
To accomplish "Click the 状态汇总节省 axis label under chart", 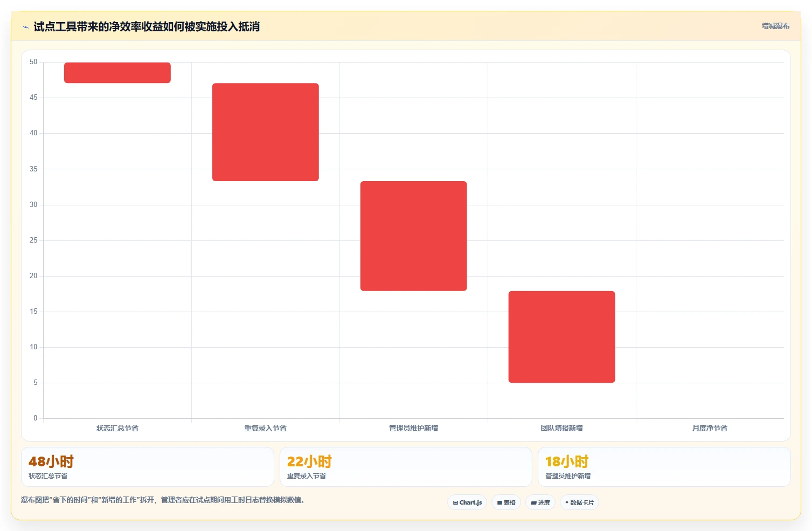I will point(117,428).
